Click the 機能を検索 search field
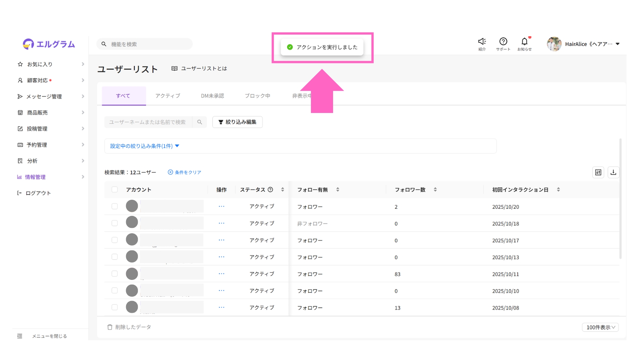The height and width of the screenshot is (362, 644). [x=148, y=44]
